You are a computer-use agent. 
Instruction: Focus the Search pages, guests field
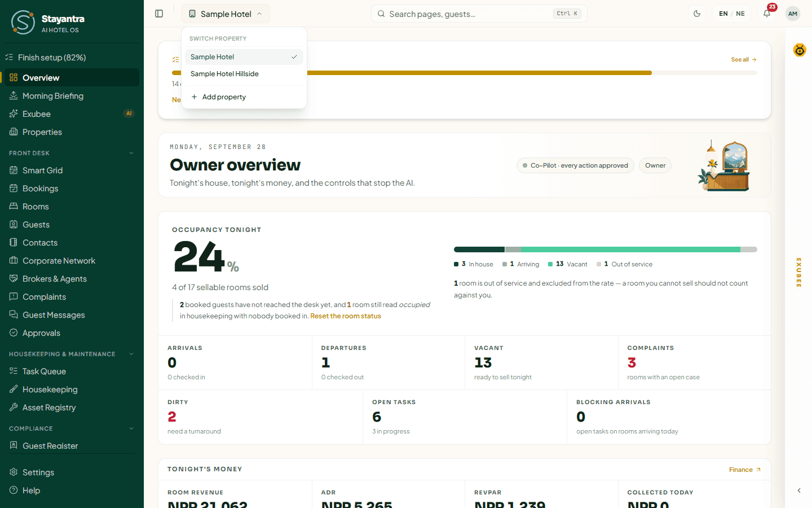(x=479, y=14)
